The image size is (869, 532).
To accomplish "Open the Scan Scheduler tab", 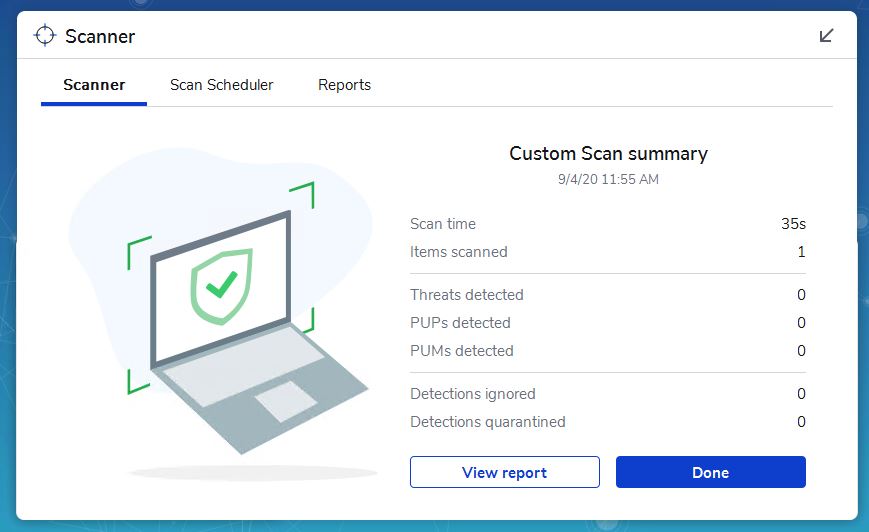I will coord(221,85).
